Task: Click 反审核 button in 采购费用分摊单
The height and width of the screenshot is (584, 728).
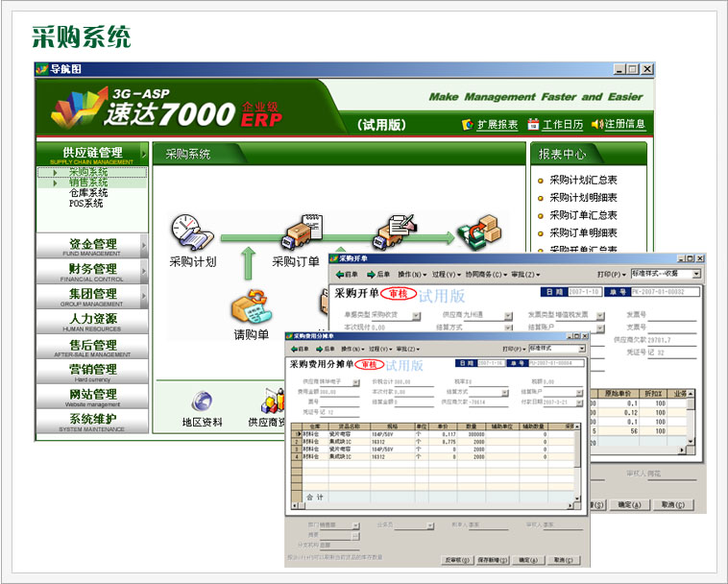Action: pyautogui.click(x=457, y=560)
